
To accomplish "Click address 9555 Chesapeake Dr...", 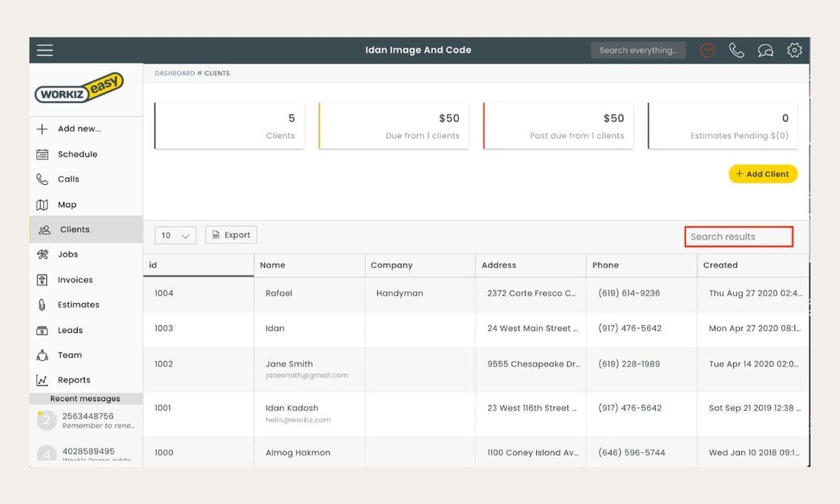I will (534, 364).
